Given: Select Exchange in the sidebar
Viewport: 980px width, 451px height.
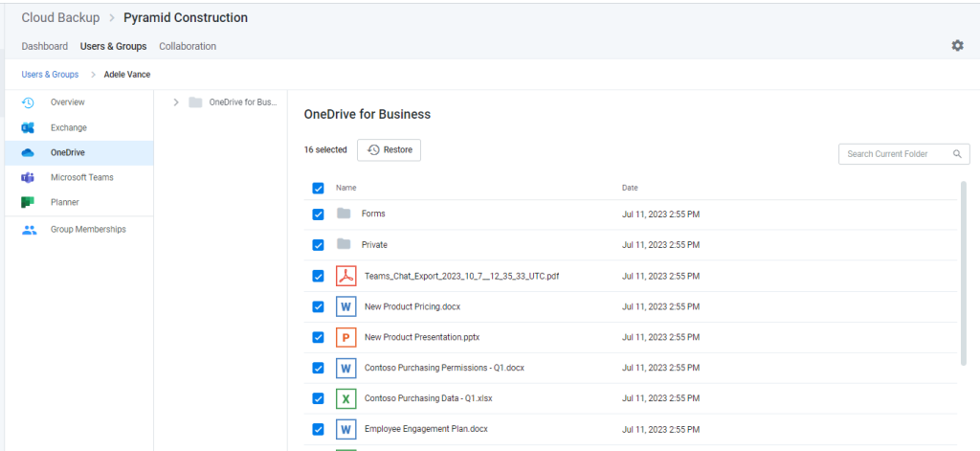Looking at the screenshot, I should pyautogui.click(x=78, y=127).
